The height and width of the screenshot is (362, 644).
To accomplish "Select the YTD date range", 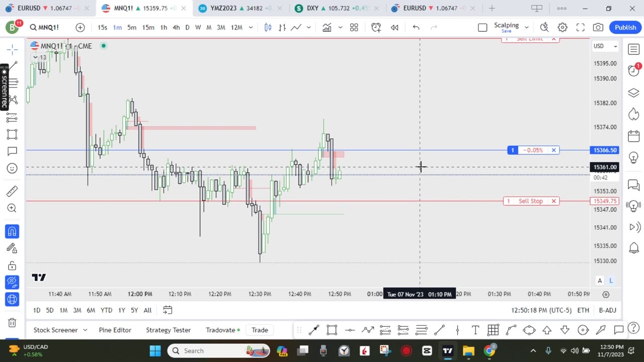I will [106, 310].
